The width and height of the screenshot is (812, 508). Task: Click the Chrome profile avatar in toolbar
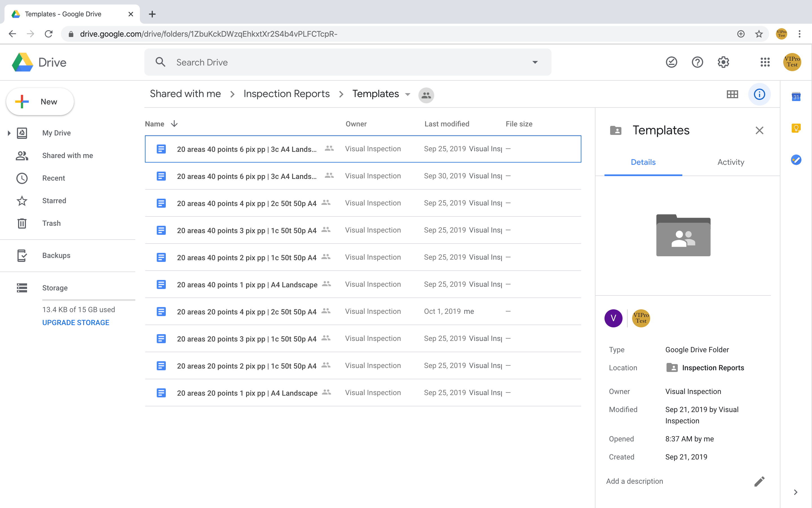coord(782,34)
